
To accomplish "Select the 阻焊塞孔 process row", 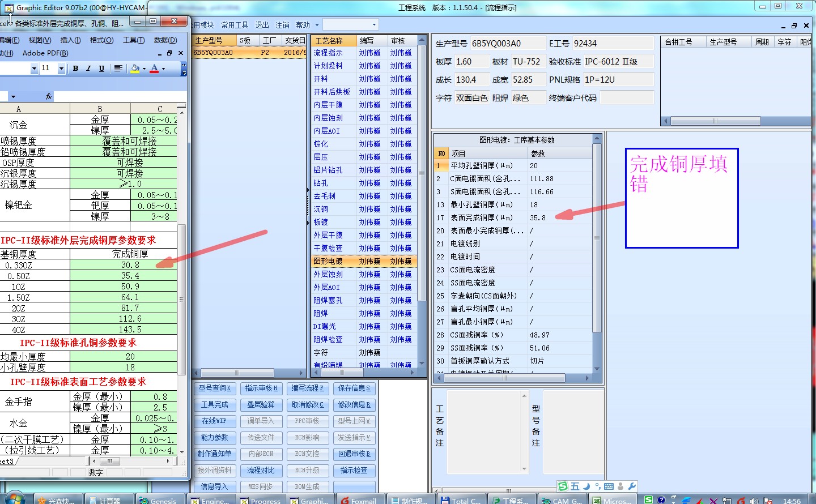I will click(x=364, y=300).
